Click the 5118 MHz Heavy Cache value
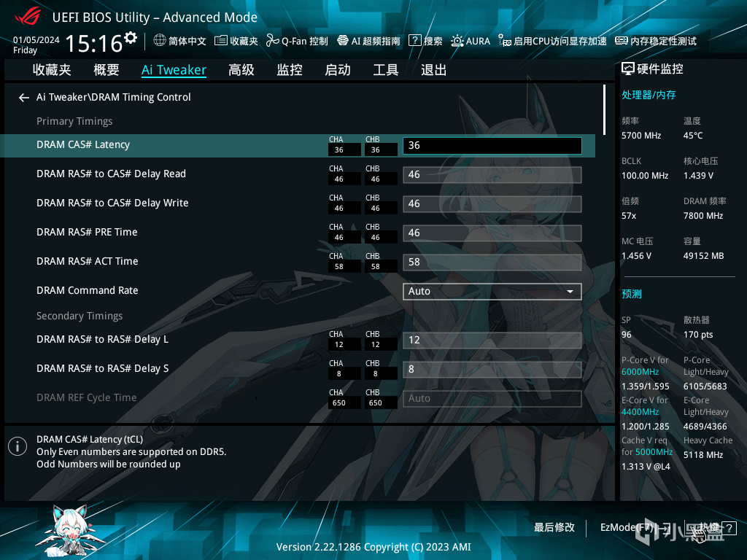 (x=703, y=455)
